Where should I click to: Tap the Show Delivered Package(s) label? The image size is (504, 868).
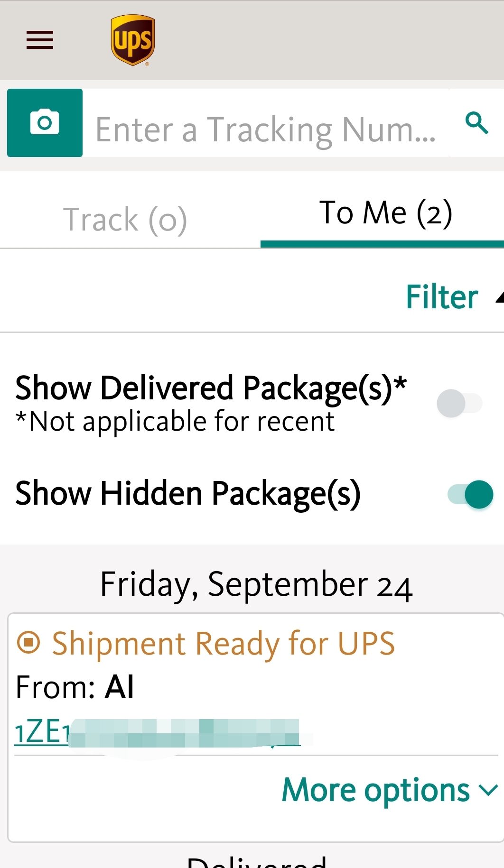211,388
